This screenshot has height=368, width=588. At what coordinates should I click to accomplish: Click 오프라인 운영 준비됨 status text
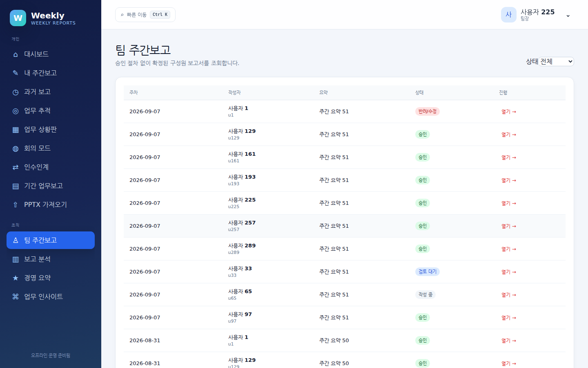pyautogui.click(x=51, y=355)
